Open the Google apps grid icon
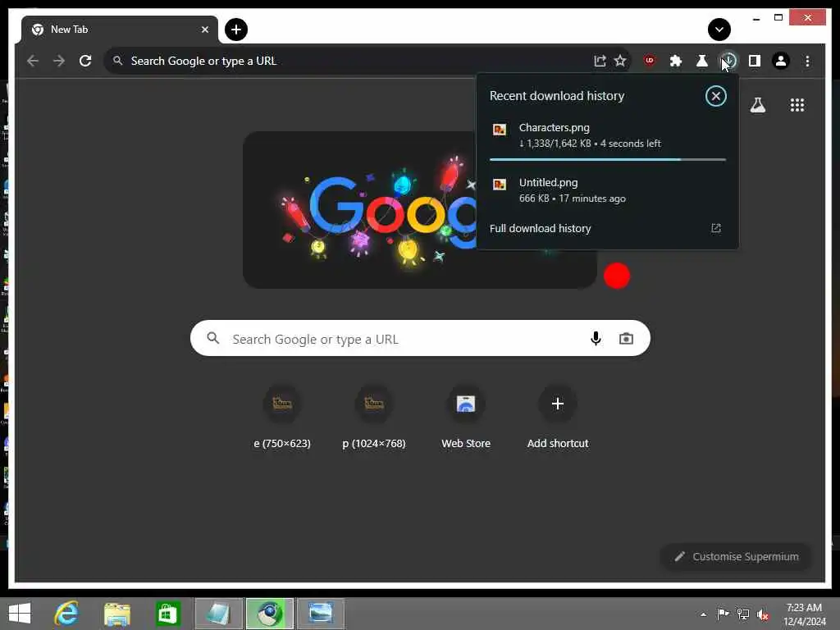Viewport: 840px width, 630px height. [797, 105]
